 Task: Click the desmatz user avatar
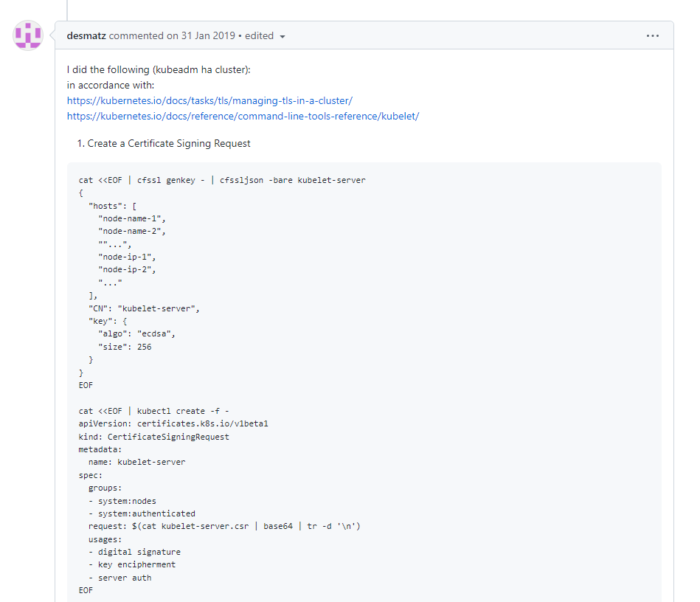pos(28,35)
